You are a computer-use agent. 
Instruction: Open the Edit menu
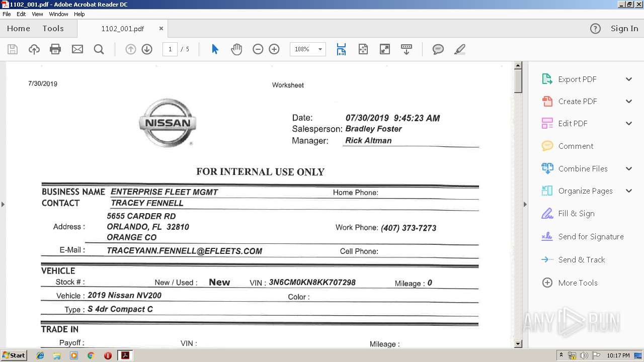point(21,14)
